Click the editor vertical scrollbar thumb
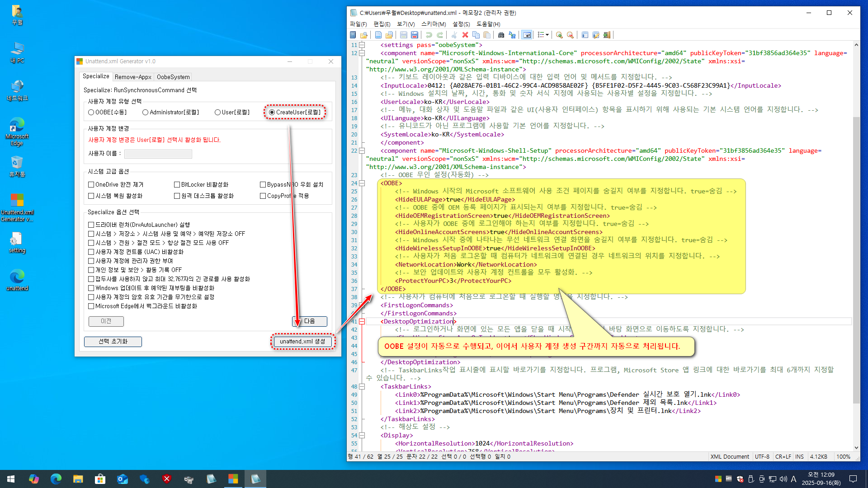Screen dimensions: 868x488 [856, 260]
